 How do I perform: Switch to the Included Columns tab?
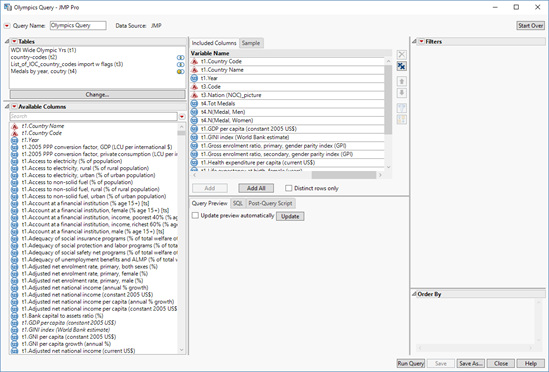(214, 43)
